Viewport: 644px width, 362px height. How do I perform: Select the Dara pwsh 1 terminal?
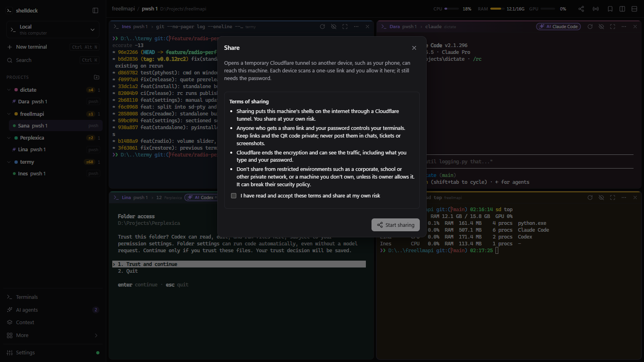(x=56, y=102)
